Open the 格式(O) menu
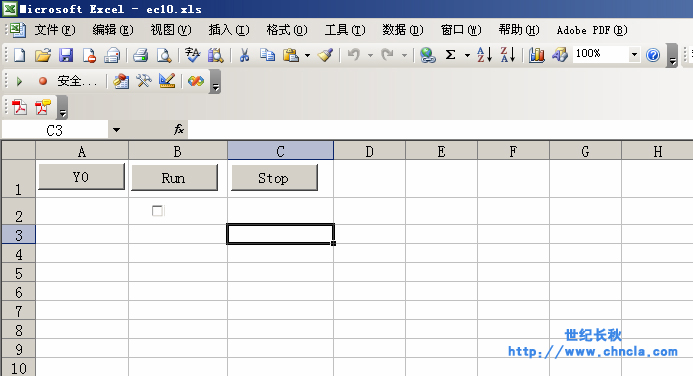Image resolution: width=693 pixels, height=376 pixels. coord(287,30)
